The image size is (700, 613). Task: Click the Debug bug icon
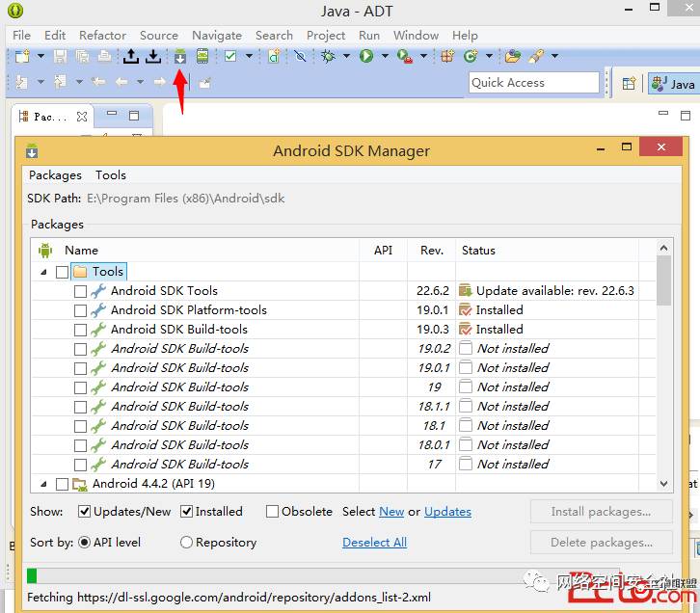tap(328, 56)
